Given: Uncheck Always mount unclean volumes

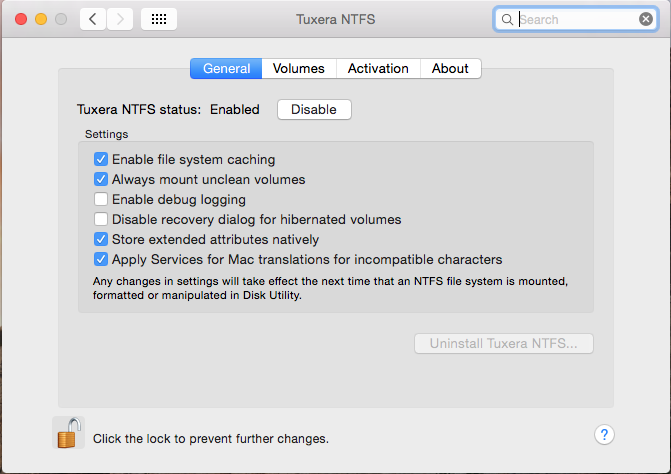Looking at the screenshot, I should pyautogui.click(x=101, y=179).
